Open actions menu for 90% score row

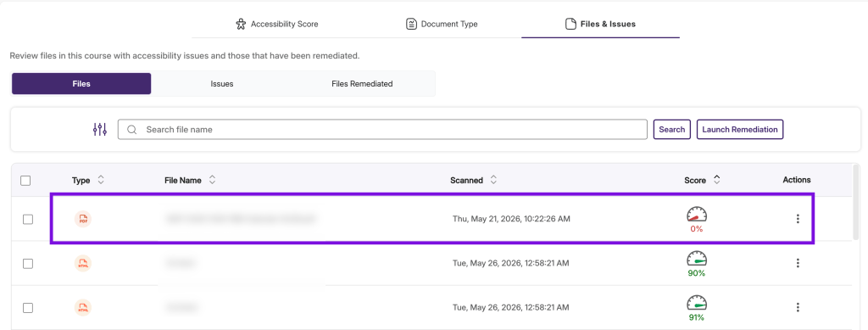tap(798, 263)
